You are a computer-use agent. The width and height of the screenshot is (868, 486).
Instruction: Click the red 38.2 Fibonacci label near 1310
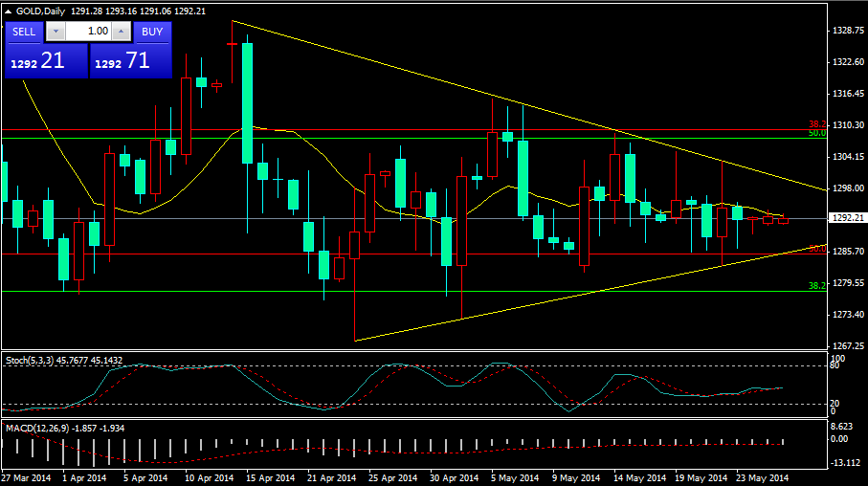click(x=817, y=124)
